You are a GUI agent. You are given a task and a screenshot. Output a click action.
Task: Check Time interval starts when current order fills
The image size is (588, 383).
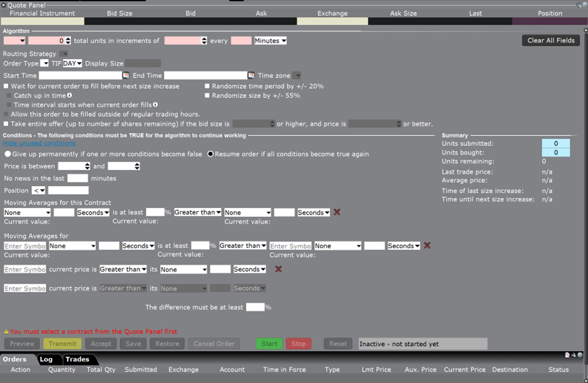click(9, 105)
